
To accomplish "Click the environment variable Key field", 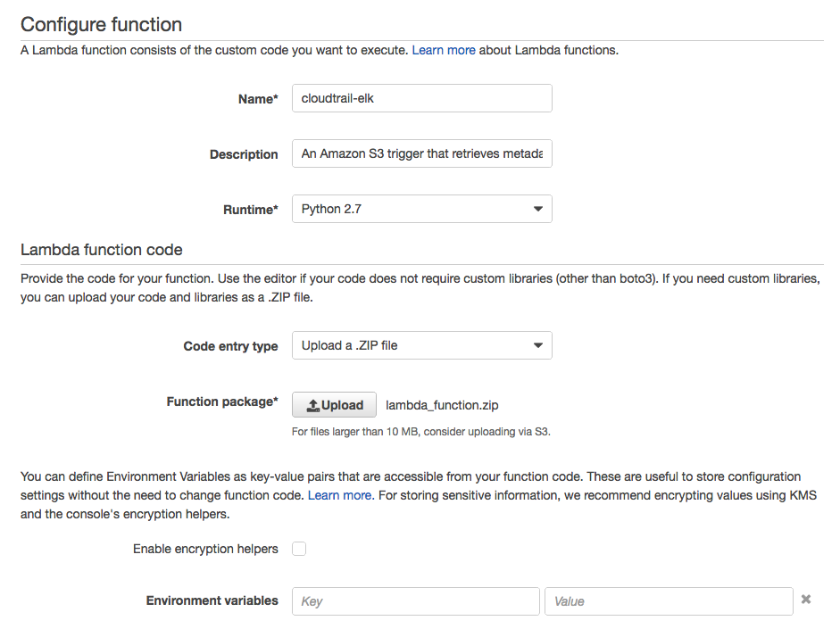I will (416, 601).
